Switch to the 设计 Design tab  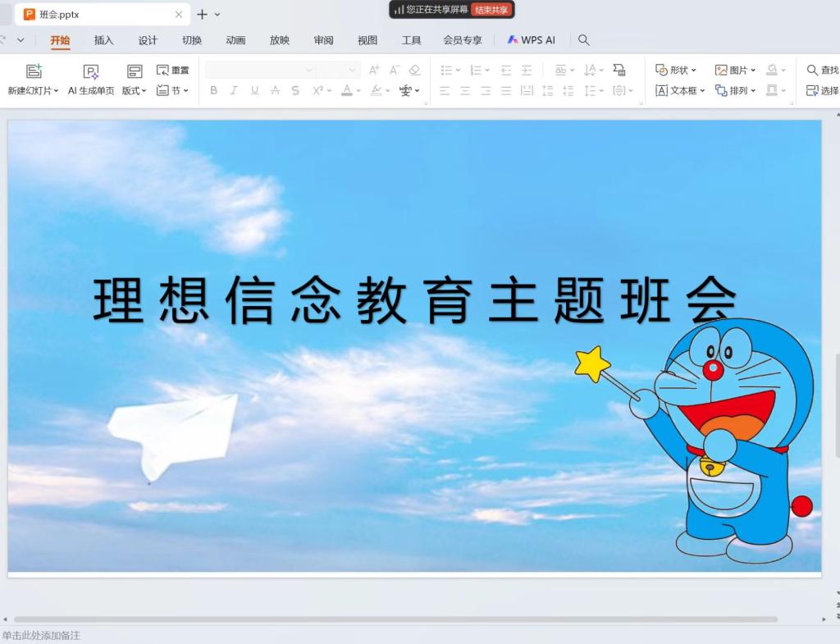coord(148,40)
